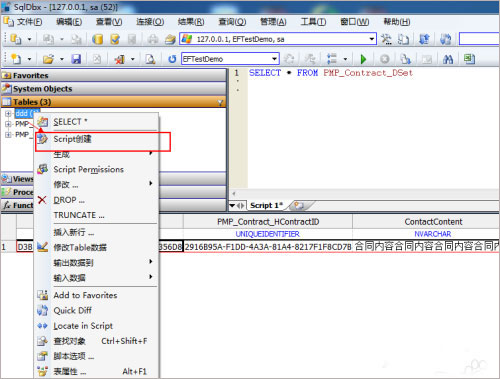This screenshot has height=379, width=500.
Task: Expand the System Objects panel header
Action: coord(113,89)
